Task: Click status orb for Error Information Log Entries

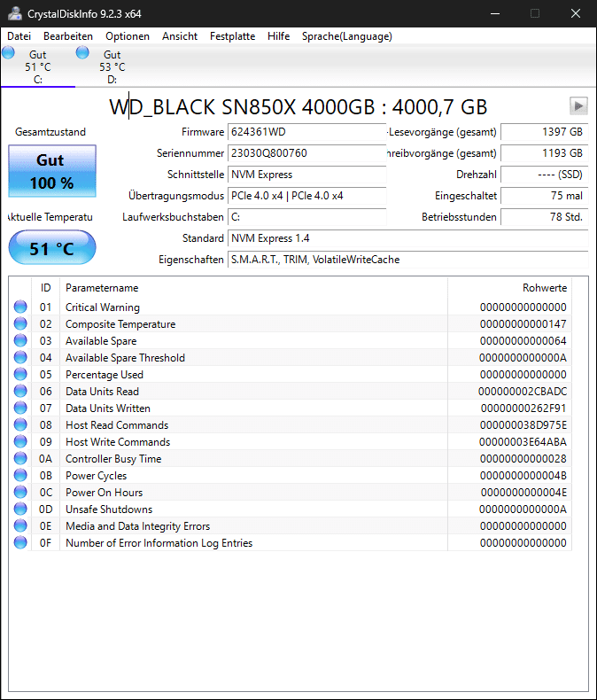Action: click(x=20, y=542)
